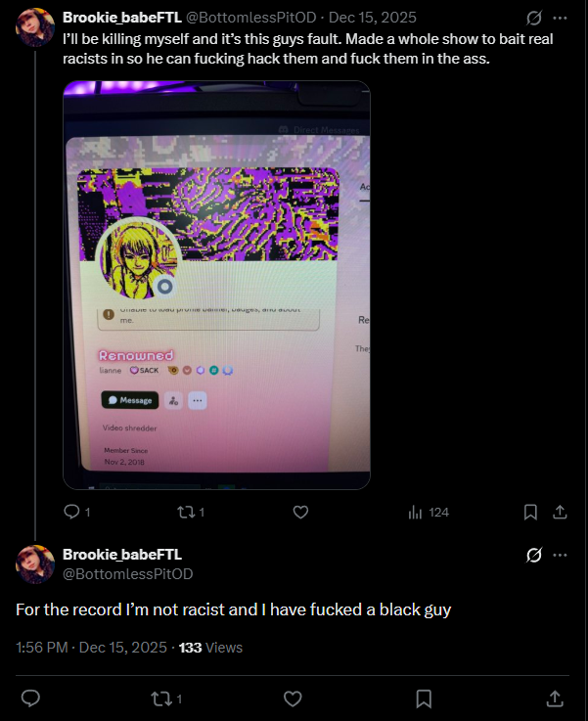Share the 'For the record' post

pos(555,698)
